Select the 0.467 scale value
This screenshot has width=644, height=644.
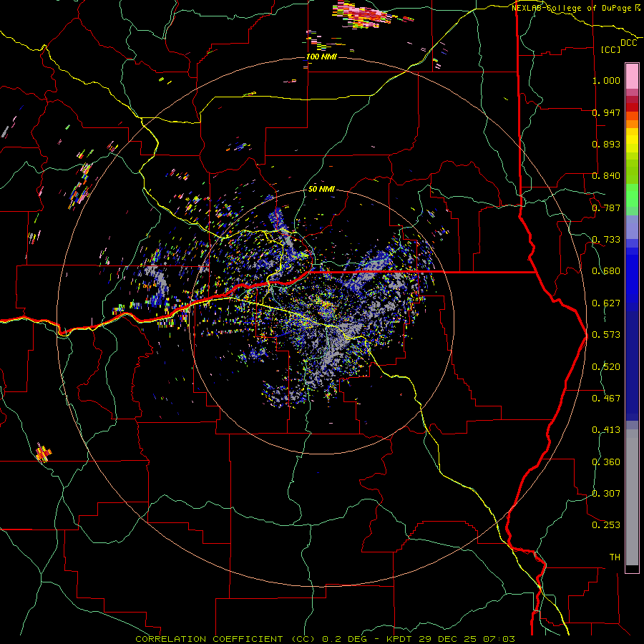(x=606, y=399)
